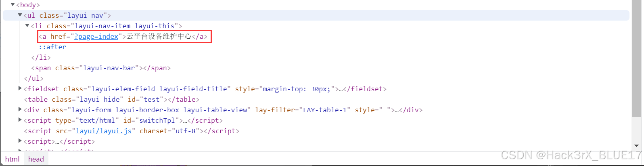Click the anchor text 云平台设备维护中心

(x=159, y=36)
